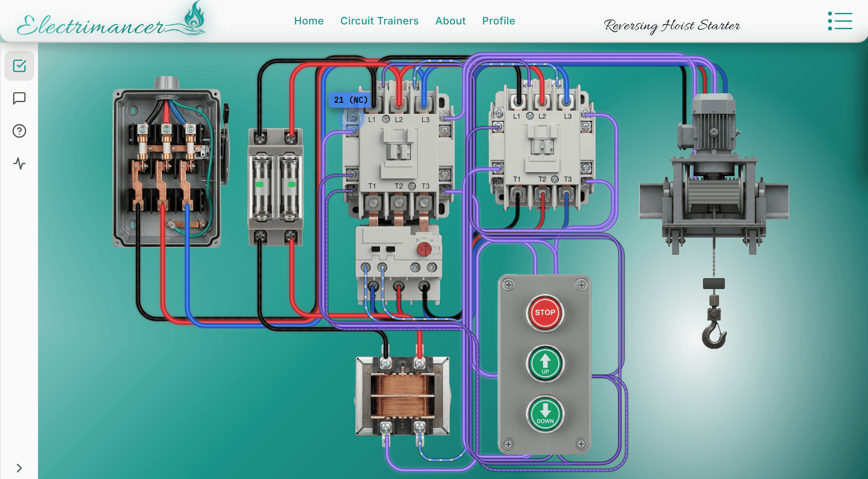
Task: Open the About page
Action: (x=450, y=21)
